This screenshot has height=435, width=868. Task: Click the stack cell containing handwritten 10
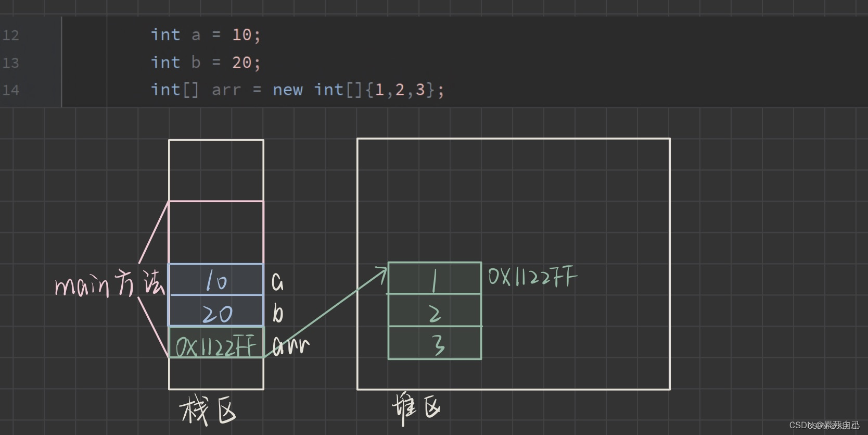[x=216, y=280]
